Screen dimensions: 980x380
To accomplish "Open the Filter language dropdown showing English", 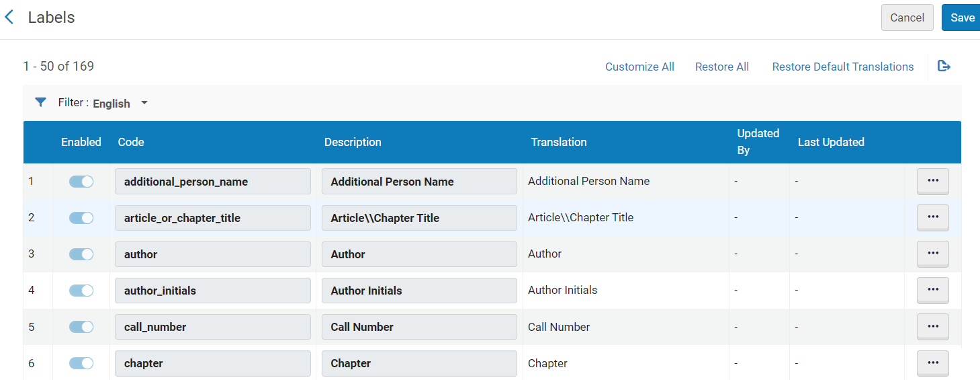I will (x=120, y=104).
